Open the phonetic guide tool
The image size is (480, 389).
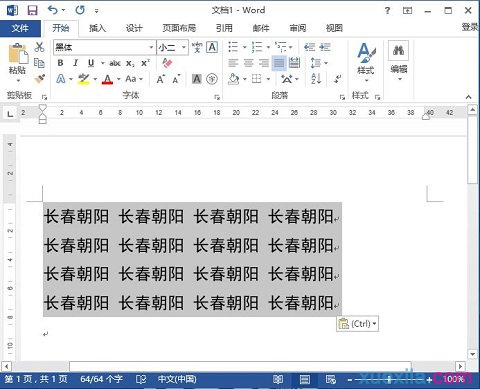197,47
